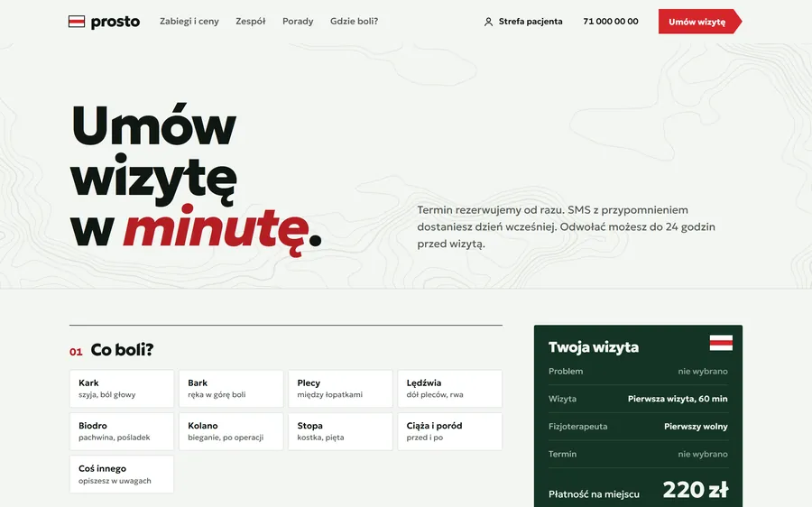Select Ciąża i poród option

coord(449,431)
